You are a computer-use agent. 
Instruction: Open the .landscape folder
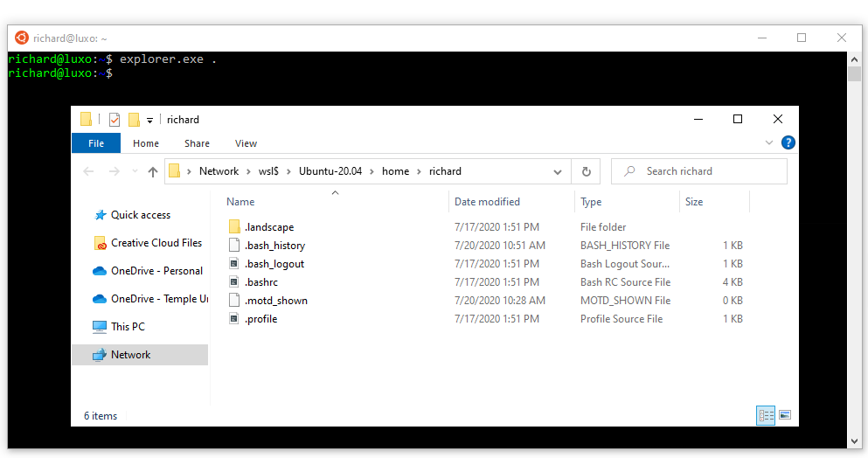(269, 227)
